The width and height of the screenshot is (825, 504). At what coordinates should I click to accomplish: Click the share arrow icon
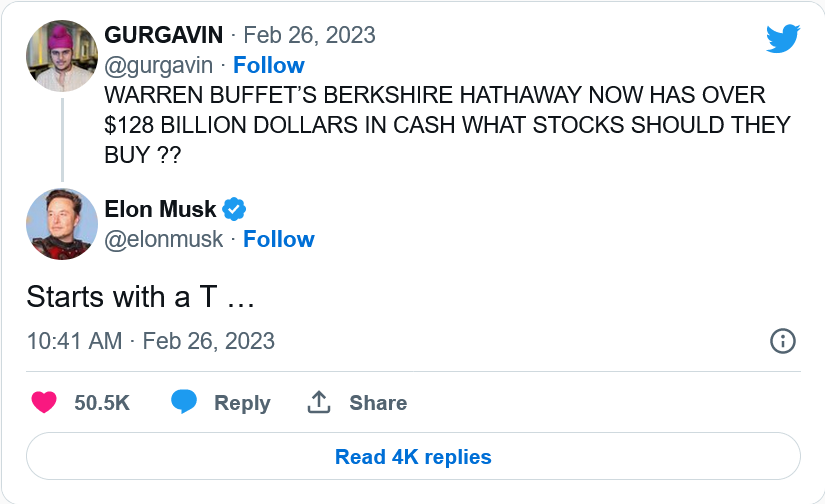point(319,402)
